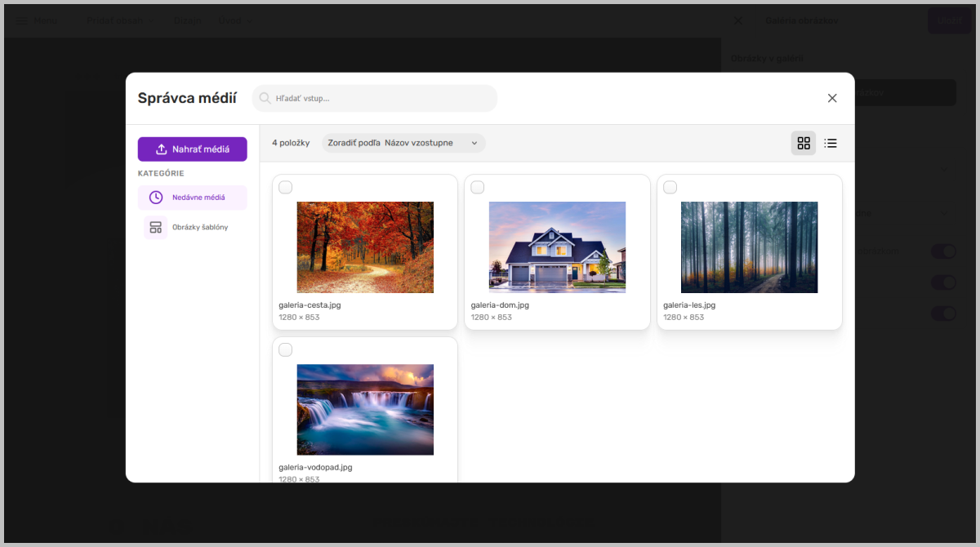Select Obrázky šablóny category
The height and width of the screenshot is (547, 980).
coord(193,227)
